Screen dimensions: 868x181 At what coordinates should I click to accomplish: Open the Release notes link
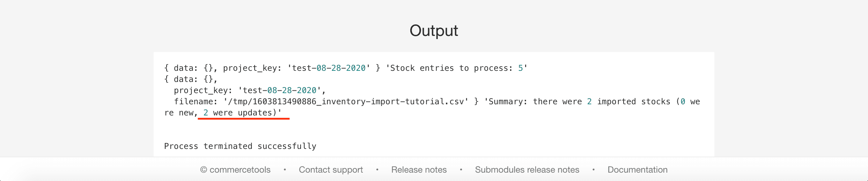[x=419, y=170]
